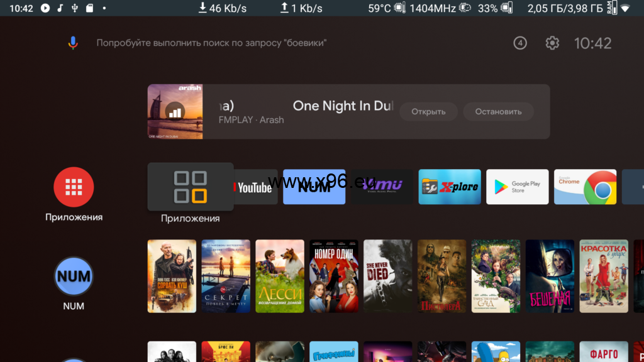Select the blue NUM channel icon
This screenshot has height=362, width=644.
pos(74,276)
